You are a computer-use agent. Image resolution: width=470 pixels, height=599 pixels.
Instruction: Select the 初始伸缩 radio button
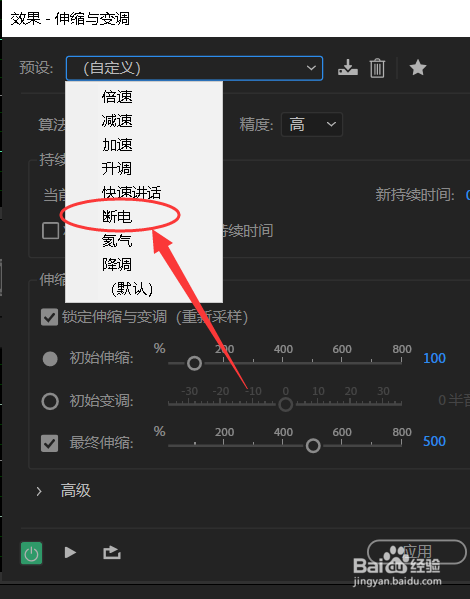click(50, 359)
